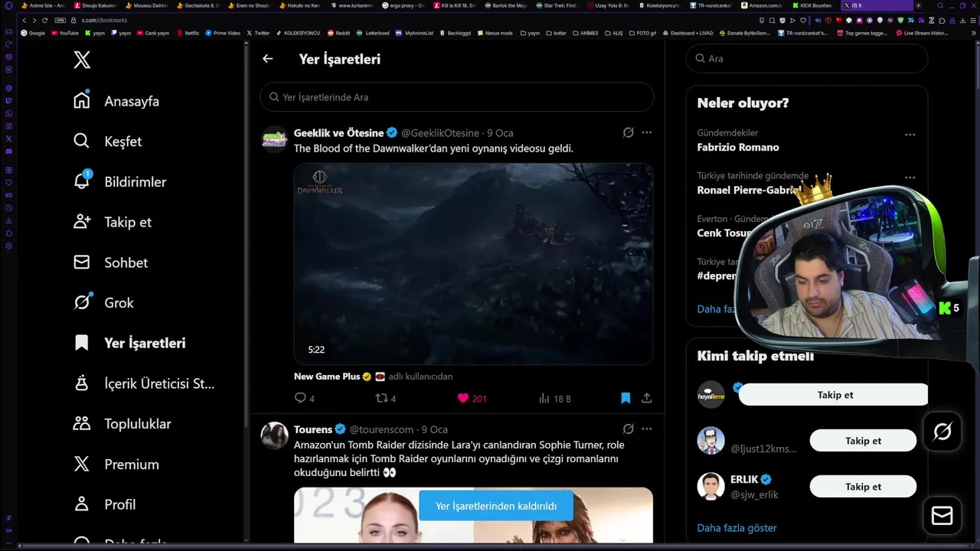The height and width of the screenshot is (551, 980).
Task: Click Grok icon on Geeklik ve Ötesine post
Action: click(629, 132)
